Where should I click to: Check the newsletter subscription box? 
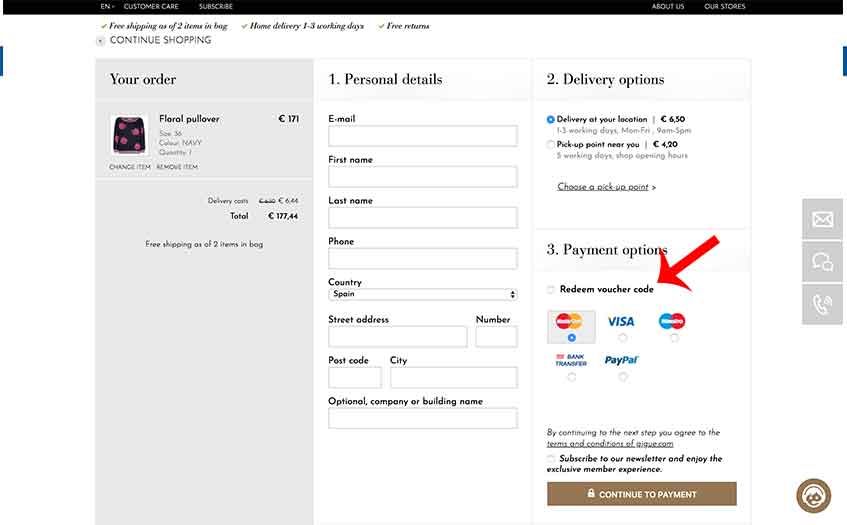coord(551,459)
